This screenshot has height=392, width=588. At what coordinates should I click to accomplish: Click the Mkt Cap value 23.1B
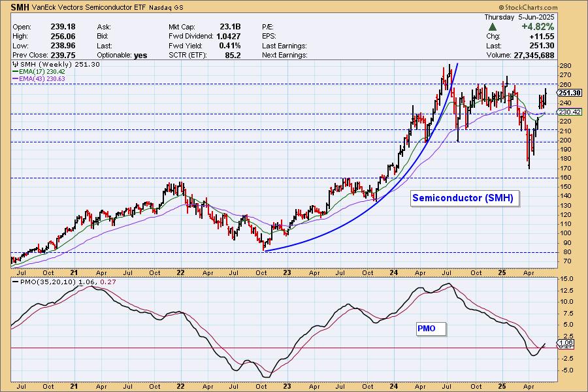pos(230,27)
